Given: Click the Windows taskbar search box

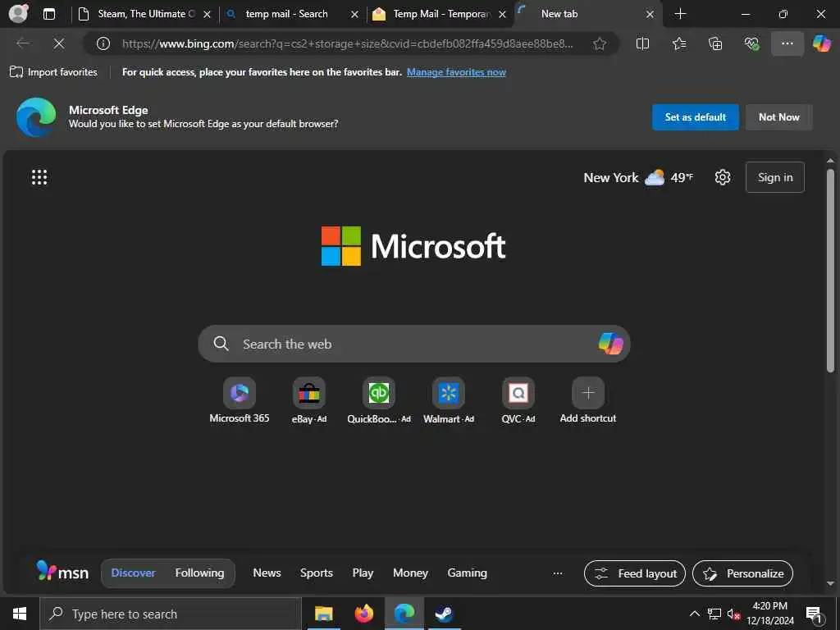Looking at the screenshot, I should pos(171,614).
